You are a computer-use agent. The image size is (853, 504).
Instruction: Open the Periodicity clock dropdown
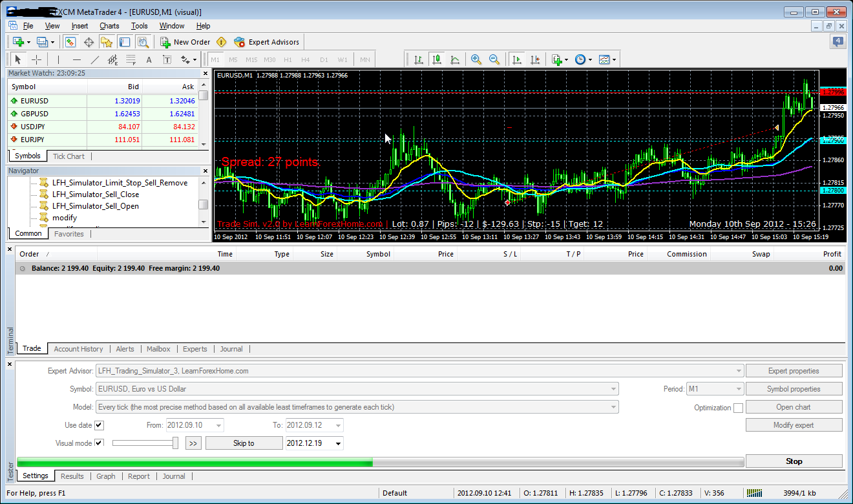(x=583, y=59)
